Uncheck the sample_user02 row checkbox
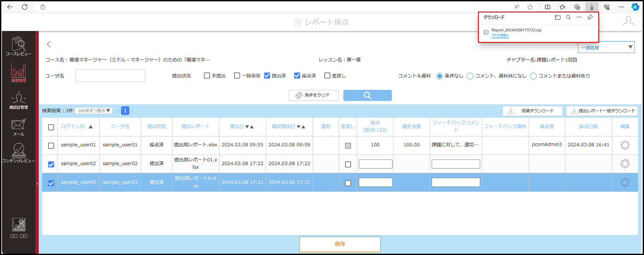Image resolution: width=644 pixels, height=255 pixels. pyautogui.click(x=51, y=164)
